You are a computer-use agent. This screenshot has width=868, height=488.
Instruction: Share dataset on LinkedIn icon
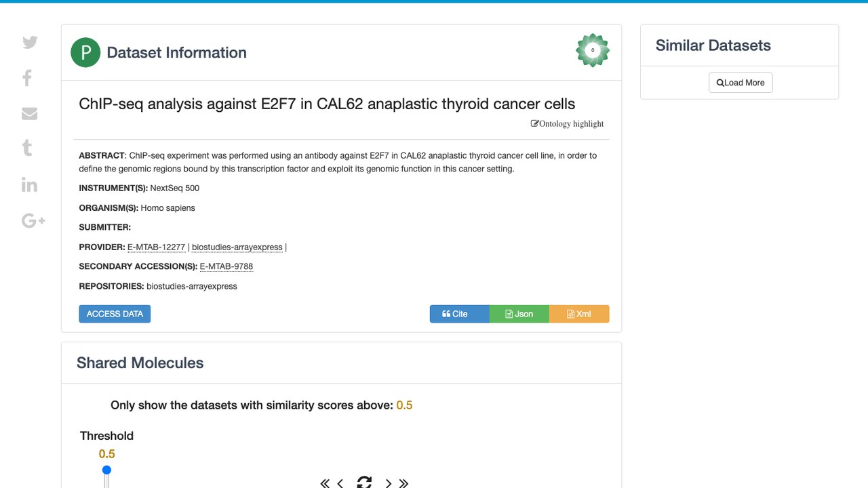coord(29,184)
